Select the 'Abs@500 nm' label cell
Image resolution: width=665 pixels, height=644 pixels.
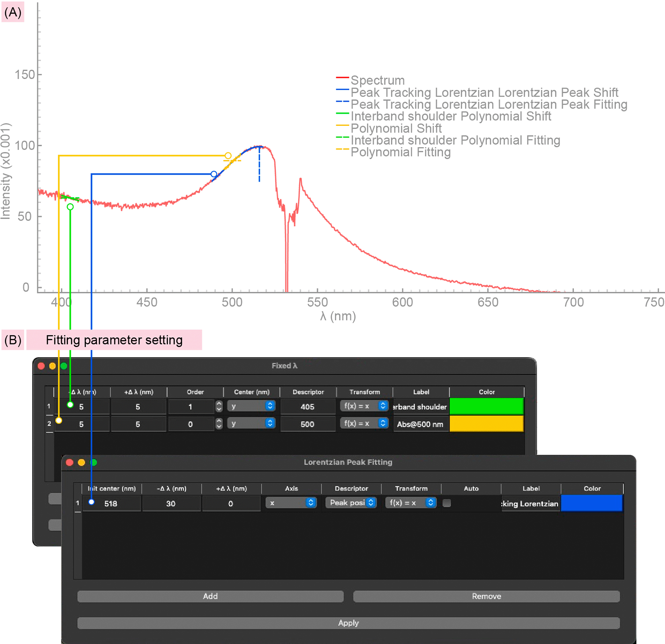pyautogui.click(x=421, y=424)
